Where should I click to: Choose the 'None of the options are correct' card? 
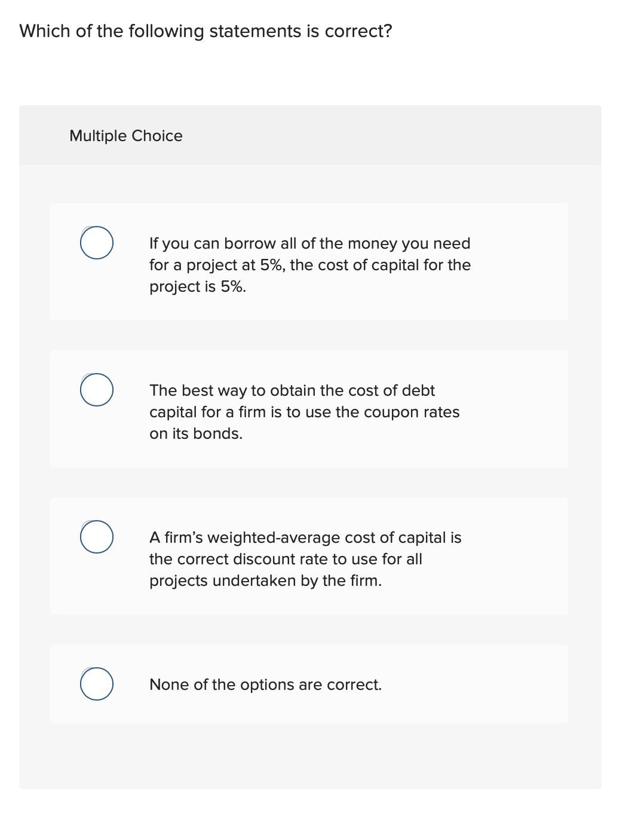309,683
